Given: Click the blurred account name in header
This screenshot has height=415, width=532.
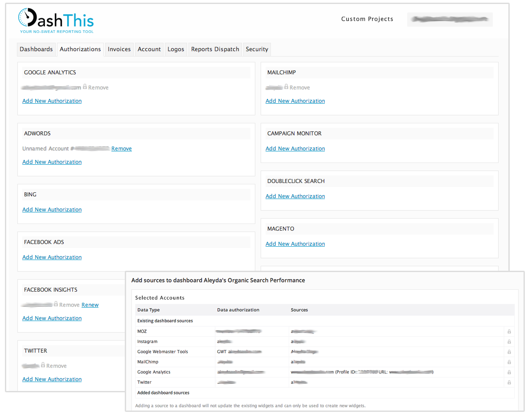Looking at the screenshot, I should pyautogui.click(x=450, y=19).
